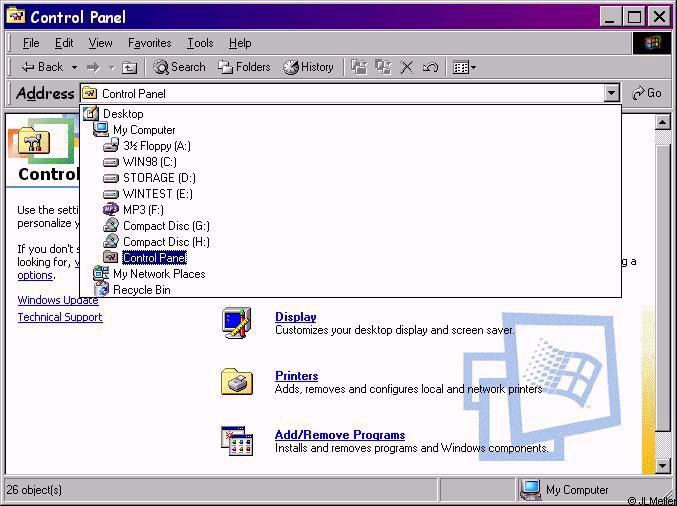677x506 pixels.
Task: Click the My Network Places icon
Action: coord(101,273)
